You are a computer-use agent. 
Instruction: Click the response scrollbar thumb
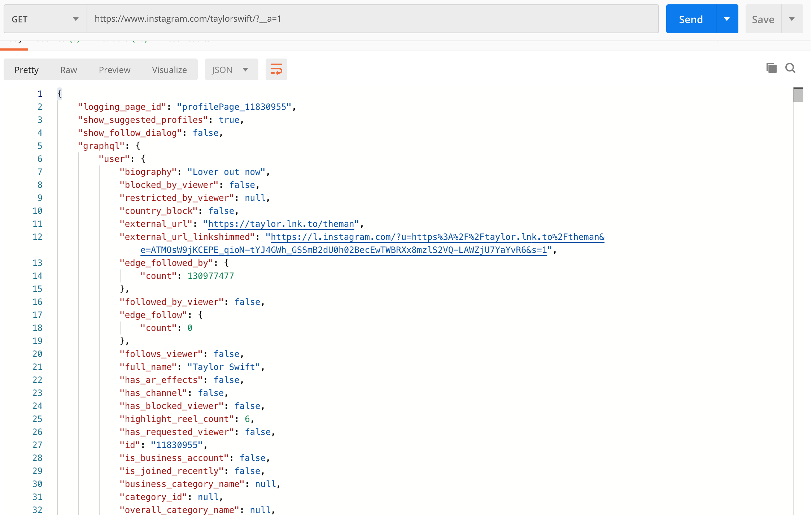[x=798, y=94]
